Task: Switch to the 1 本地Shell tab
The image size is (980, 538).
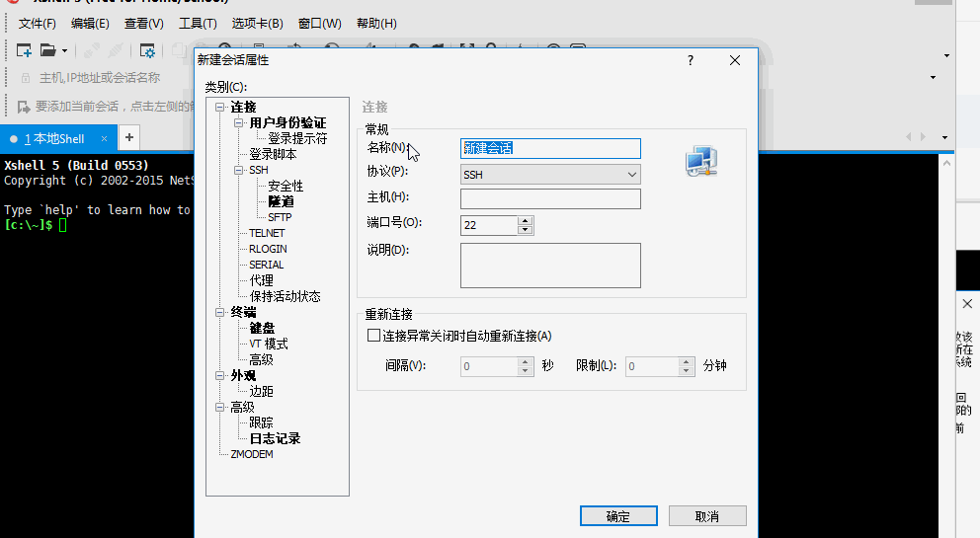Action: [53, 139]
